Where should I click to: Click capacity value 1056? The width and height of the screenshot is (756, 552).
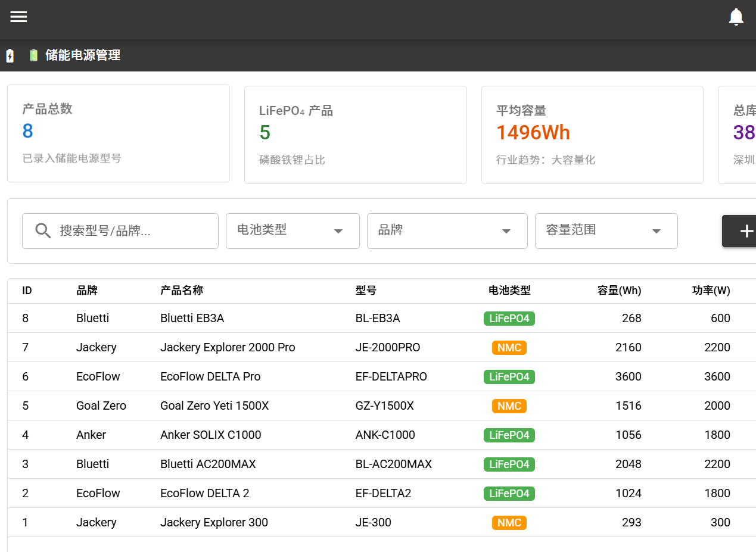tap(629, 435)
